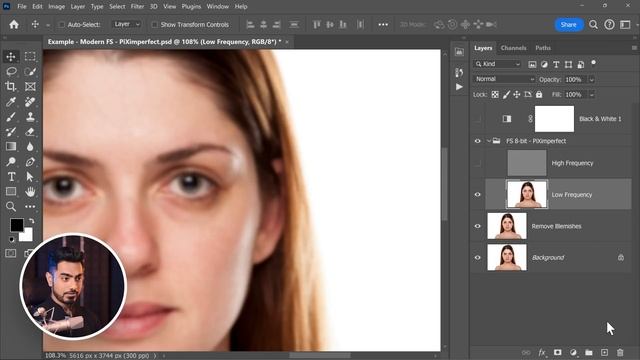The height and width of the screenshot is (360, 640).
Task: Create a new group folder icon
Action: click(589, 353)
